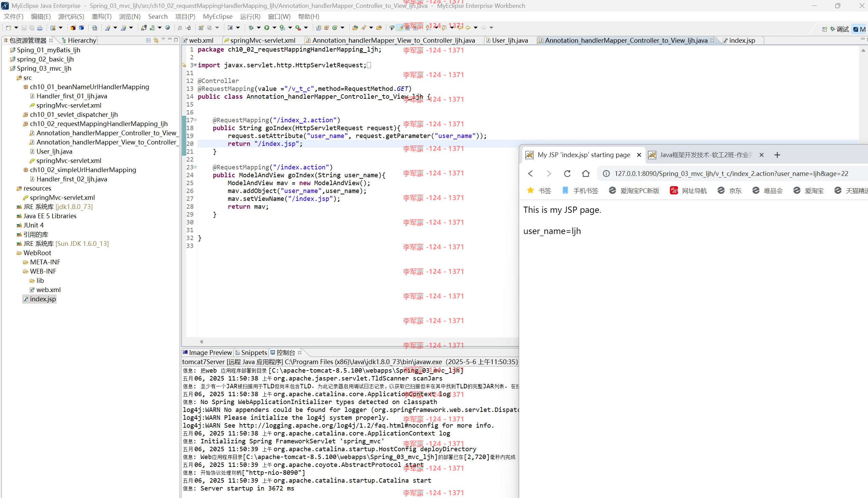868x498 pixels.
Task: Open the MyEclipse menu
Action: click(x=218, y=16)
